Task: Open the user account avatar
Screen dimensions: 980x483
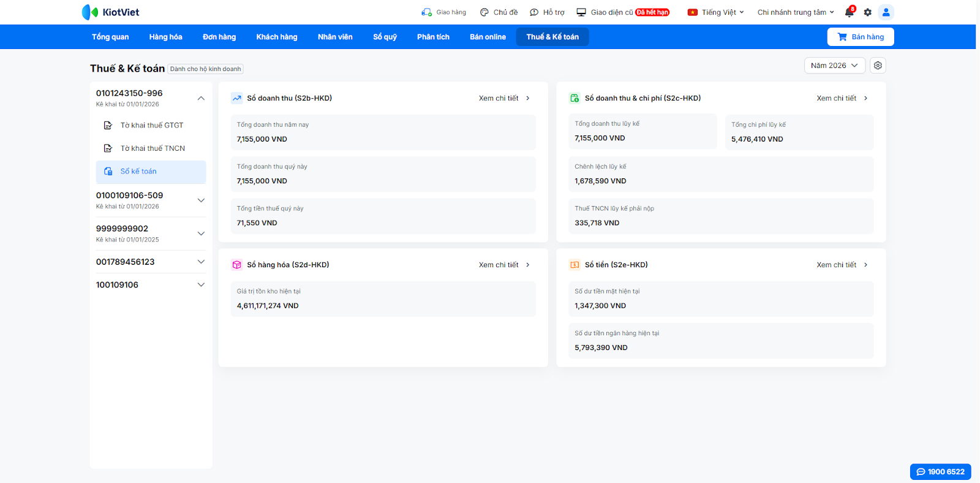Action: click(886, 12)
